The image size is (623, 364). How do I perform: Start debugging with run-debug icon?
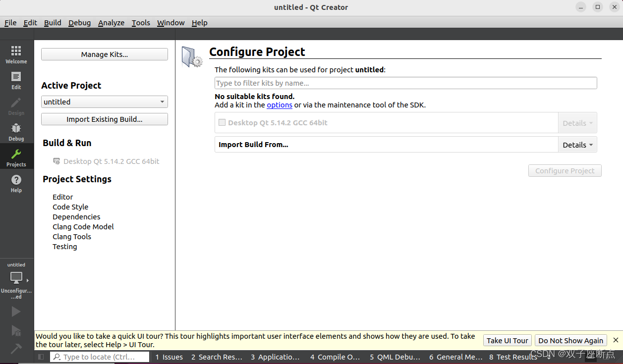pyautogui.click(x=16, y=330)
